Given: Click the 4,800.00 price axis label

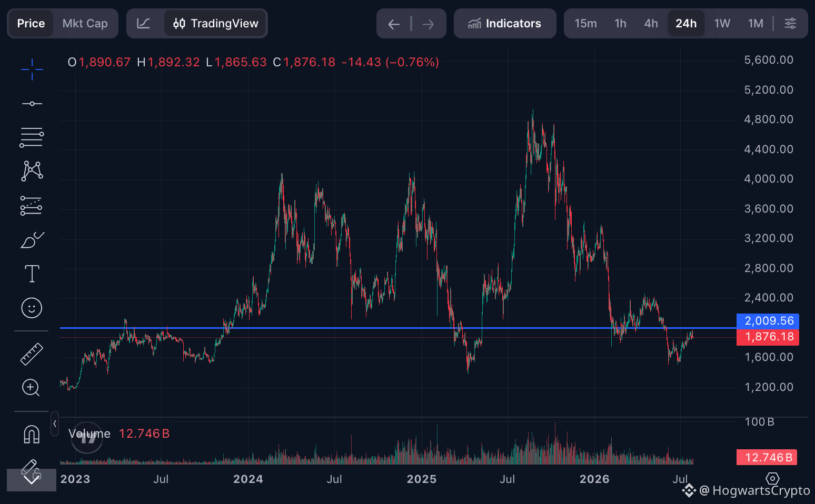Looking at the screenshot, I should click(x=769, y=119).
